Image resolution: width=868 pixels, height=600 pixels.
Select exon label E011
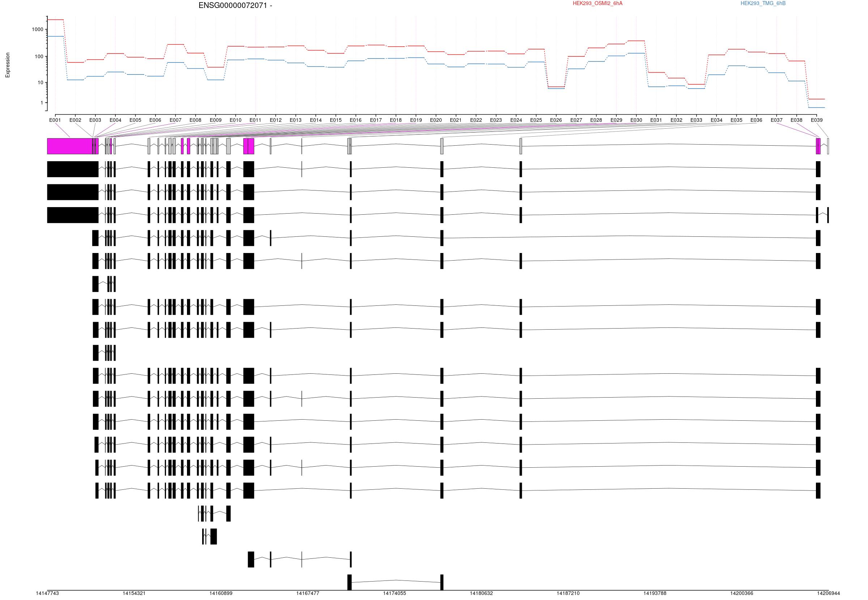coord(255,120)
